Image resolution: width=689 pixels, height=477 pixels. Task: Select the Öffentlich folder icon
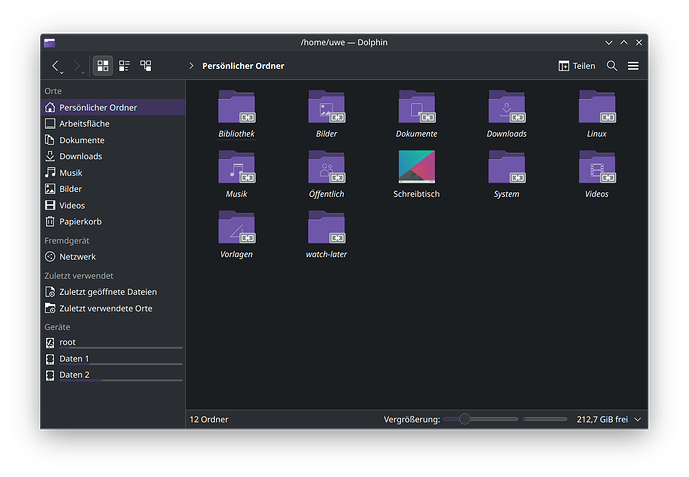point(326,167)
